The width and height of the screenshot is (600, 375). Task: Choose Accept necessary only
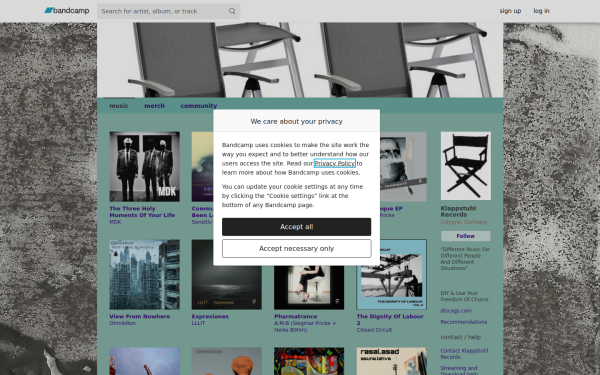[297, 248]
